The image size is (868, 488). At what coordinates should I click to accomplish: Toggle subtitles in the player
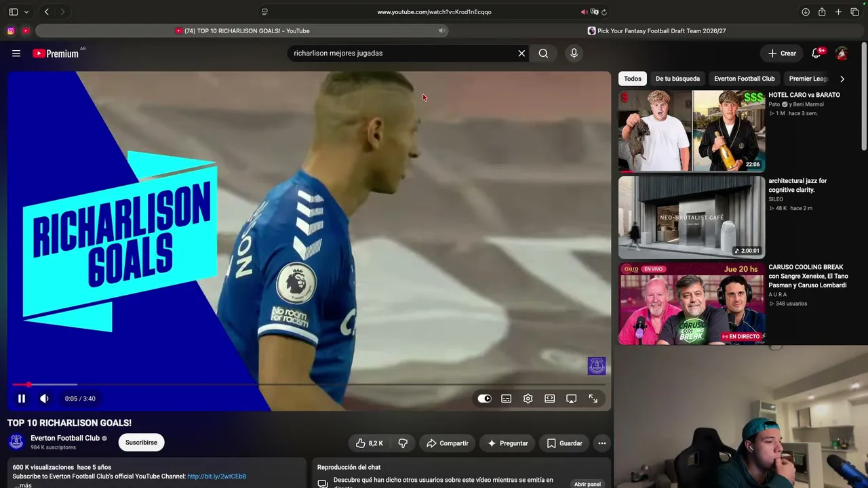pos(506,399)
